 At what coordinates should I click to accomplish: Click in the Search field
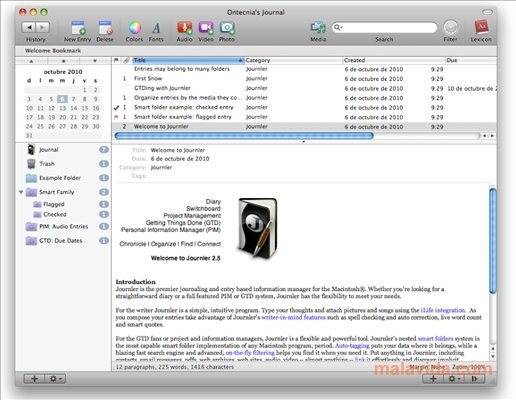pyautogui.click(x=384, y=27)
